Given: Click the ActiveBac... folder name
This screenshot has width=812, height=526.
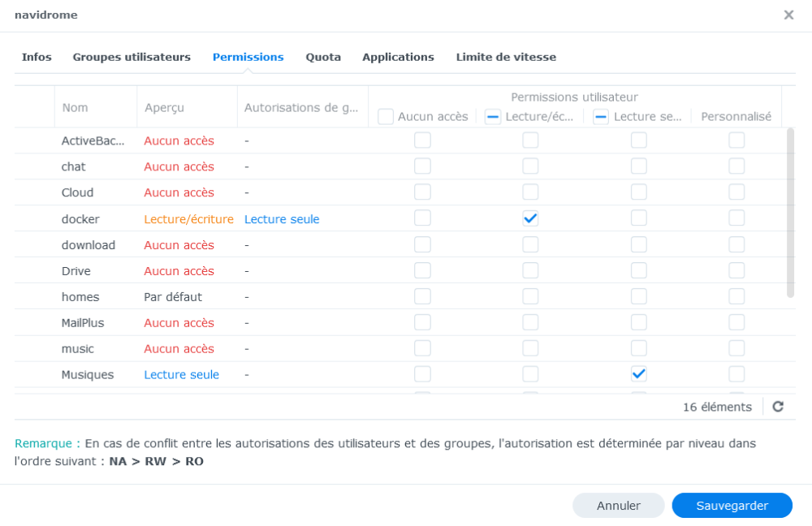Looking at the screenshot, I should 93,140.
